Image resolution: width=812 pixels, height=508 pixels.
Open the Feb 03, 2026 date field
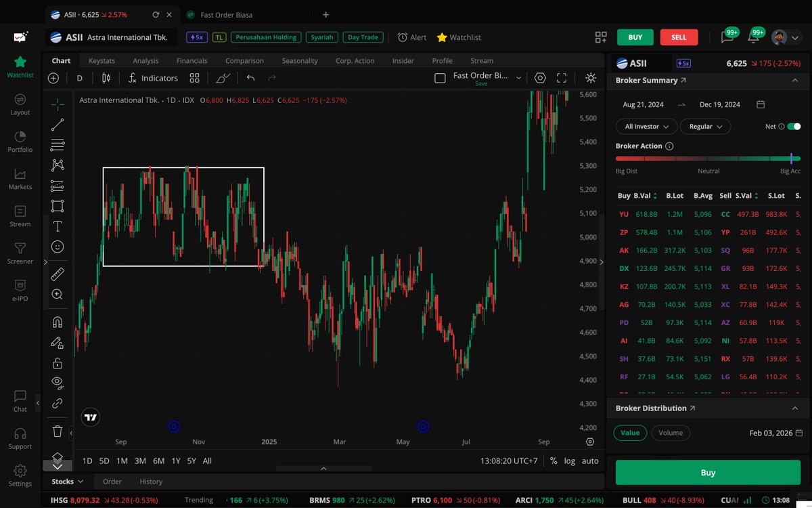click(x=776, y=433)
